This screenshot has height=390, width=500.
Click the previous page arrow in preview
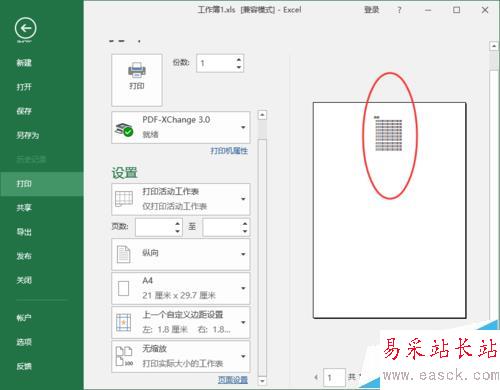pyautogui.click(x=316, y=377)
